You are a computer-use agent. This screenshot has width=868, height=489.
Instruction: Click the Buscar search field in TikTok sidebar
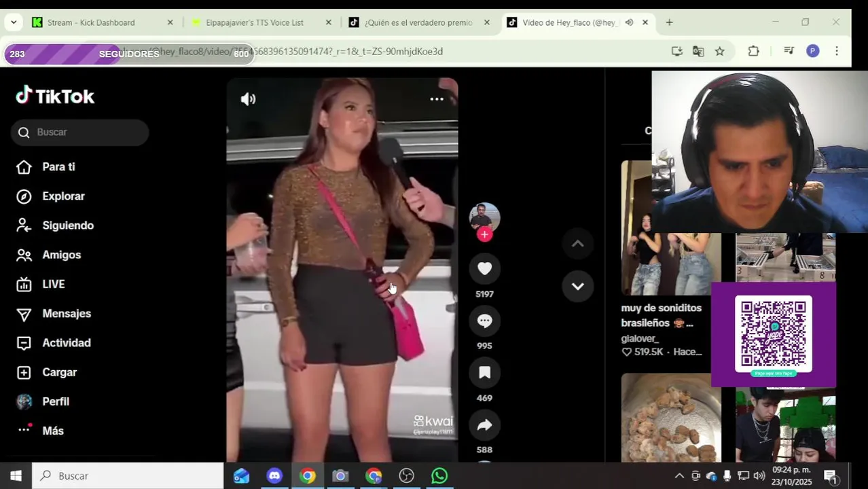pyautogui.click(x=79, y=132)
